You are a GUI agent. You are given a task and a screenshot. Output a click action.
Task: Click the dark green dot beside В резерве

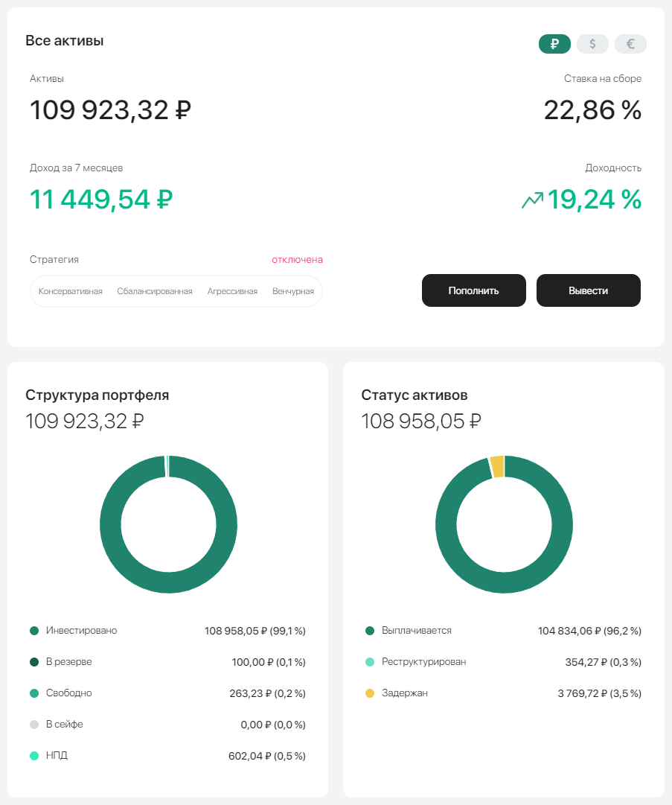point(33,661)
